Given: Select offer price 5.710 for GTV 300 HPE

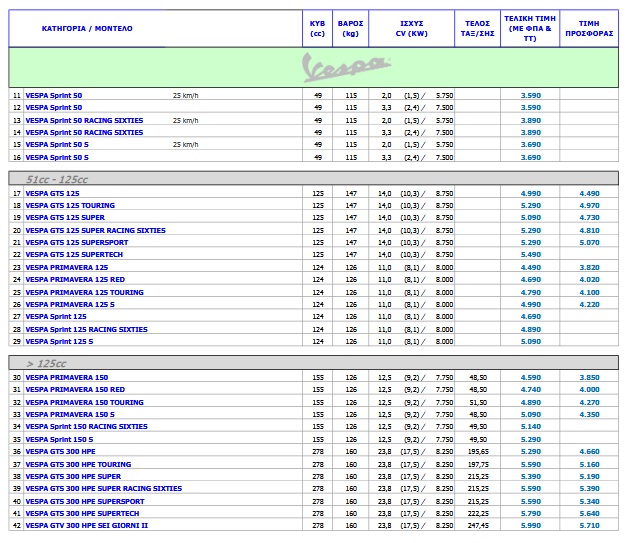Looking at the screenshot, I should 589,526.
